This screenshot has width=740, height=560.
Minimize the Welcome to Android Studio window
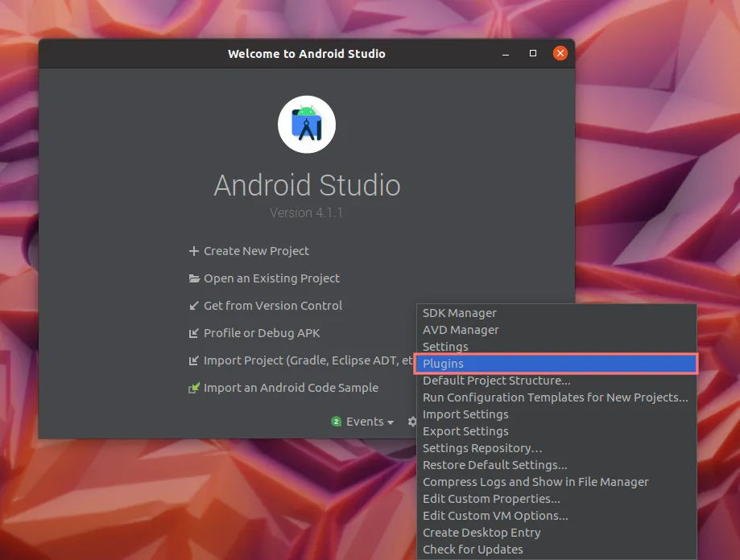click(506, 54)
